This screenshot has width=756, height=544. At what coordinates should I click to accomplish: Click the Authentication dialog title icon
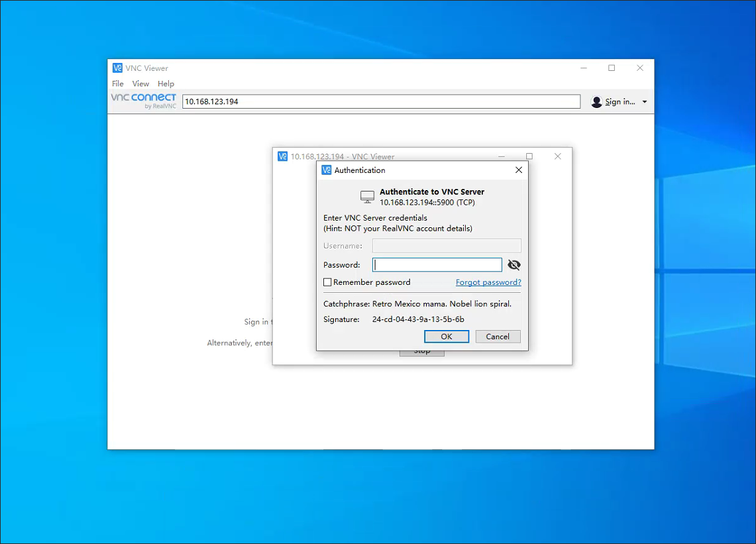[x=326, y=170]
